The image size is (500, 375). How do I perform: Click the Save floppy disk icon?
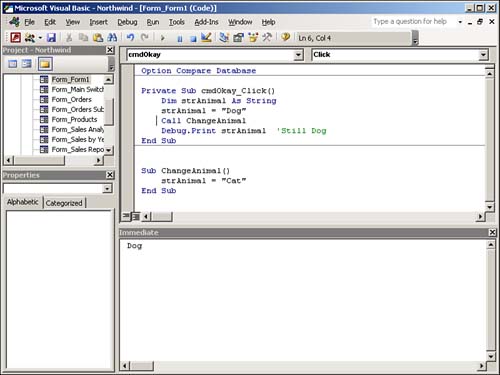tap(51, 38)
